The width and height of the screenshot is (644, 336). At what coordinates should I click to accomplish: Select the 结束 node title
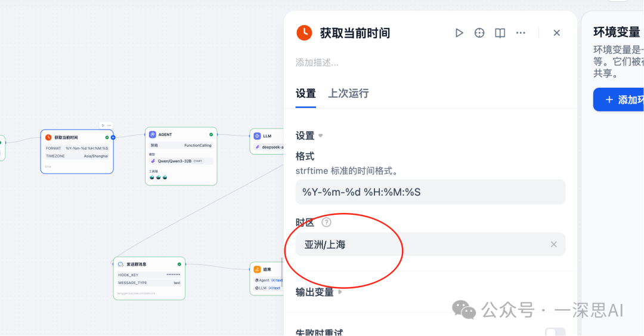(267, 269)
